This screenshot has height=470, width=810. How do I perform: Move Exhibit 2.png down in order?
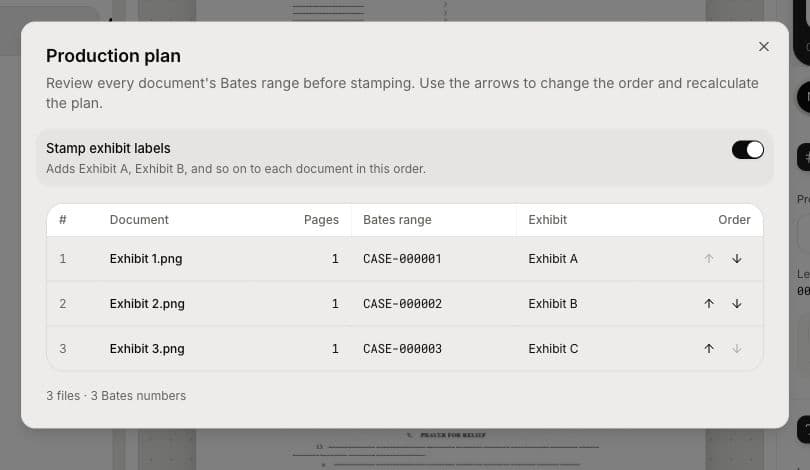(737, 304)
